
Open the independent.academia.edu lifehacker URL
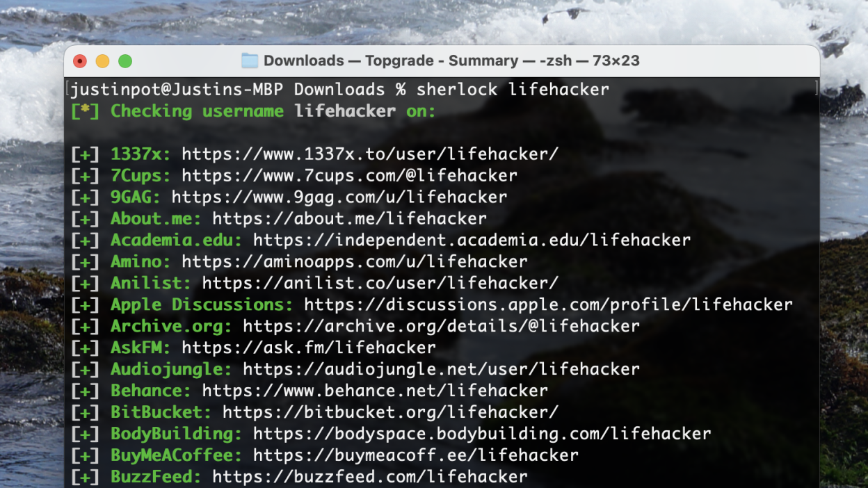coord(472,241)
